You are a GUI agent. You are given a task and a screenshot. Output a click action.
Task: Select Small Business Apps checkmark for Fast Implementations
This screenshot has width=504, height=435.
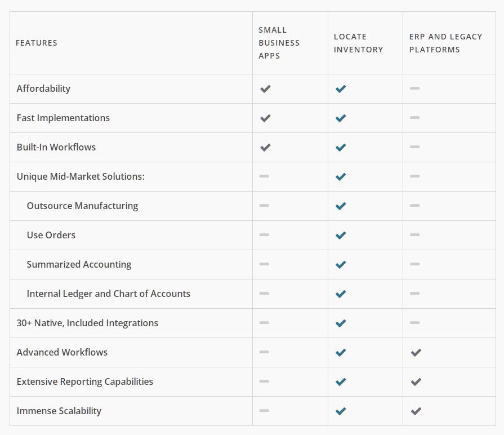tap(265, 118)
